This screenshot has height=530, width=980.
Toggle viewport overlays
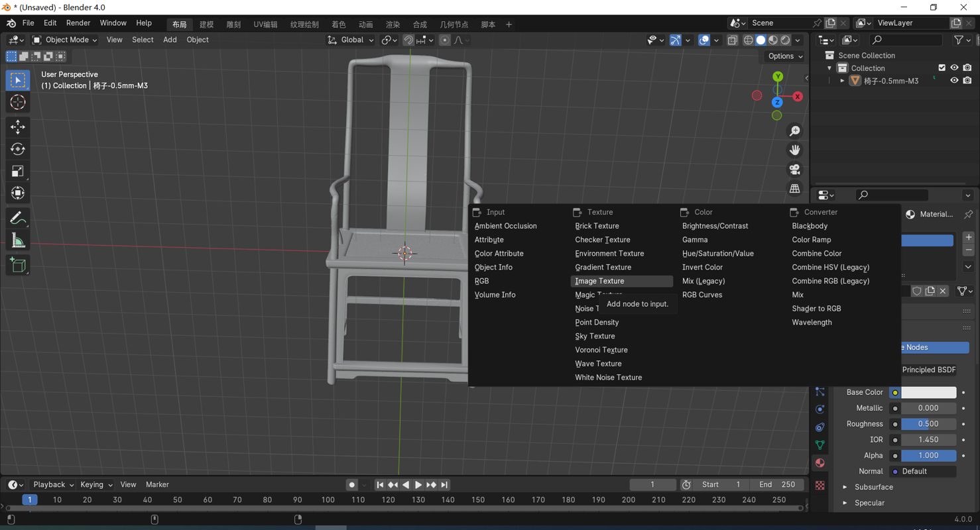point(704,40)
